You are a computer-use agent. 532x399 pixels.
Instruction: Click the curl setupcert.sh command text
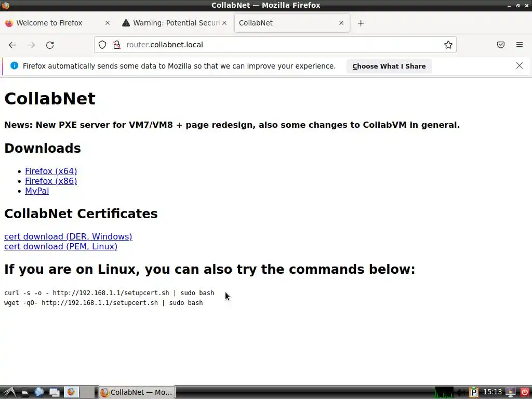point(109,293)
